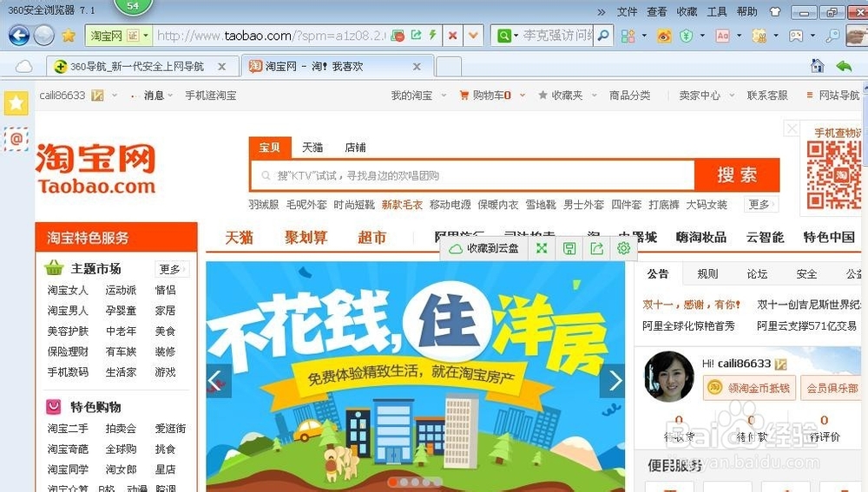868x492 pixels.
Task: Open the address bar history dropdown arrow
Action: pos(473,36)
